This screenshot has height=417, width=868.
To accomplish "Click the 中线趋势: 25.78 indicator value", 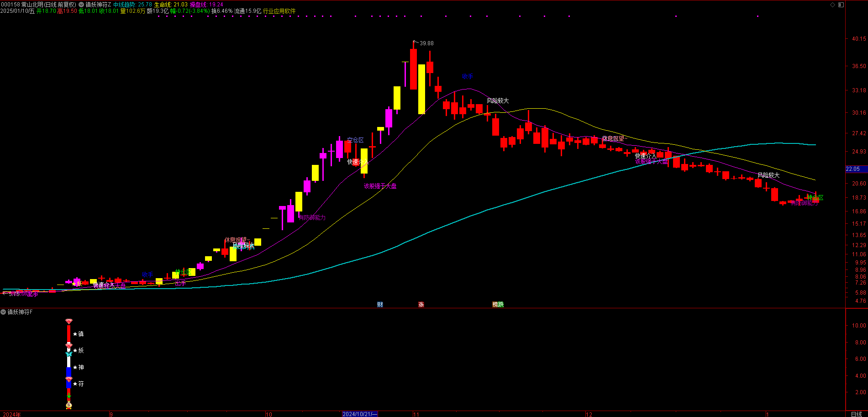I will click(x=132, y=5).
